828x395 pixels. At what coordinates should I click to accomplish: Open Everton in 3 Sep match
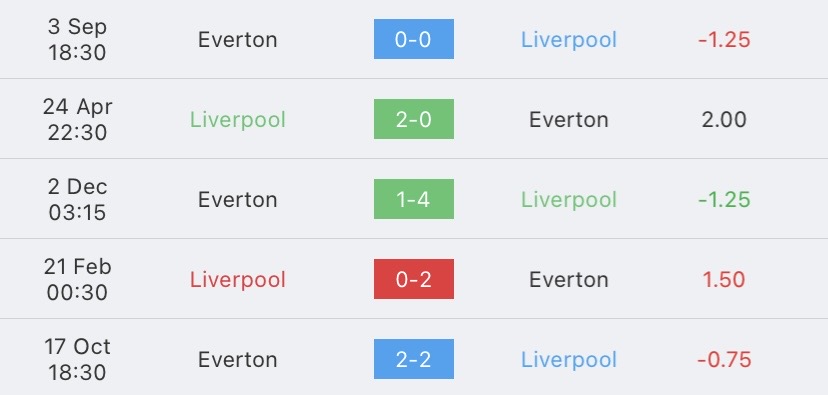coord(238,40)
